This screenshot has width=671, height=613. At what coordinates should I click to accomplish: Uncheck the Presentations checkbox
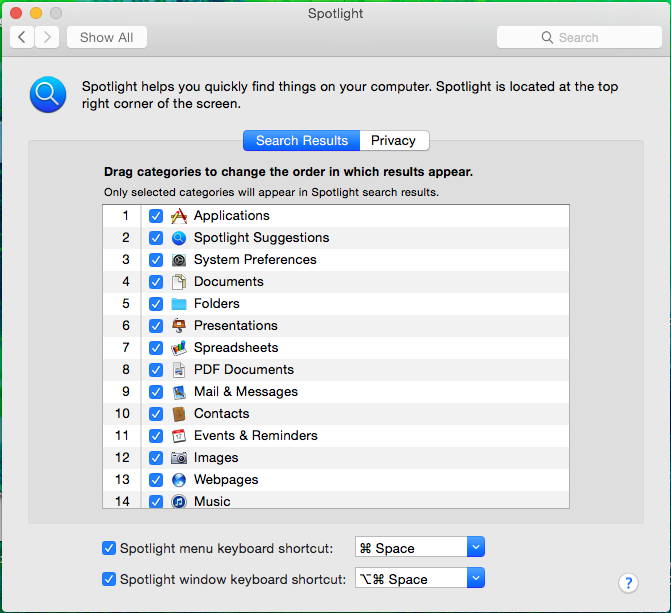(156, 326)
